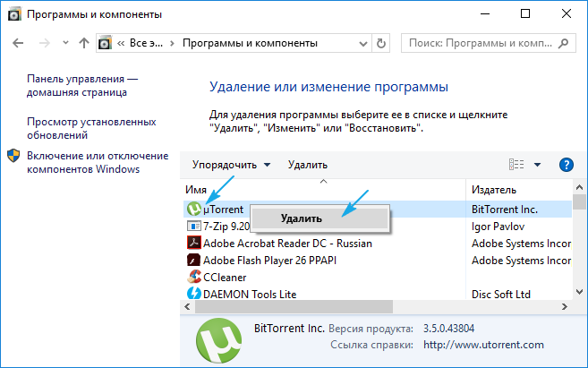The image size is (588, 368).
Task: Go up one level with up arrow
Action: 84,43
